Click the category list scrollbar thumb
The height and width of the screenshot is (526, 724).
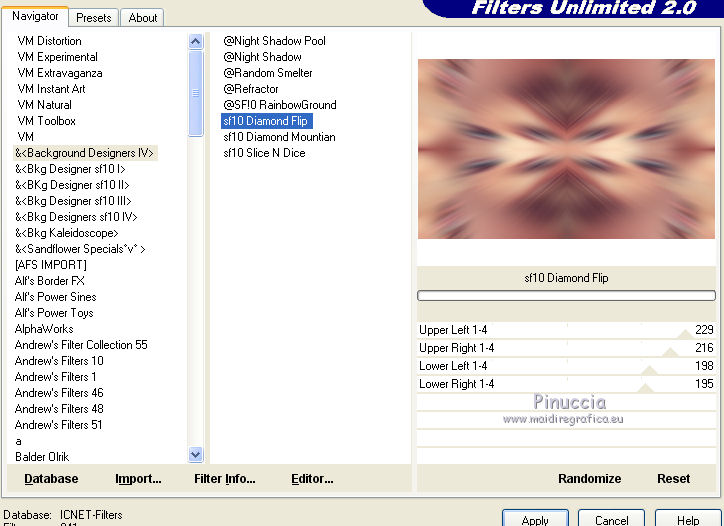pos(196,94)
